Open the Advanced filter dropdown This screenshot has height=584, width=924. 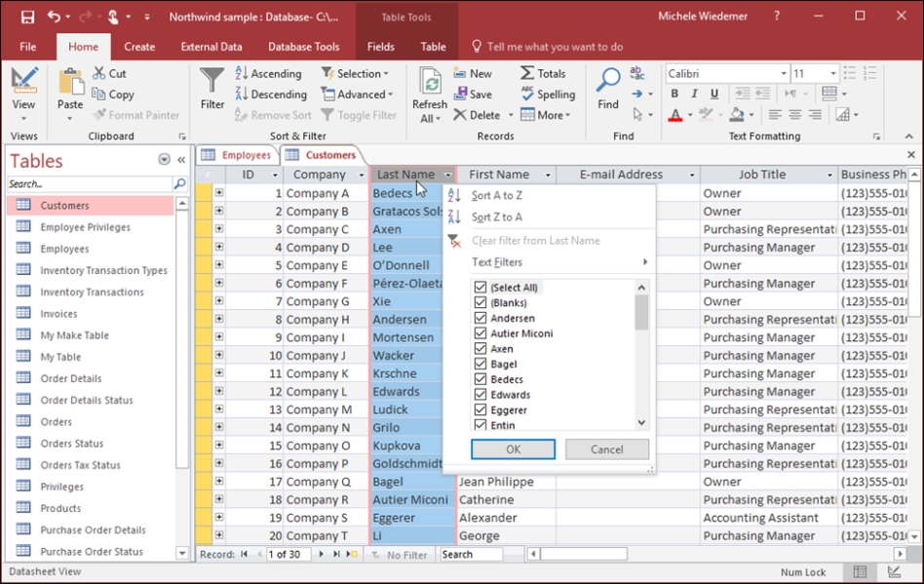tap(357, 94)
